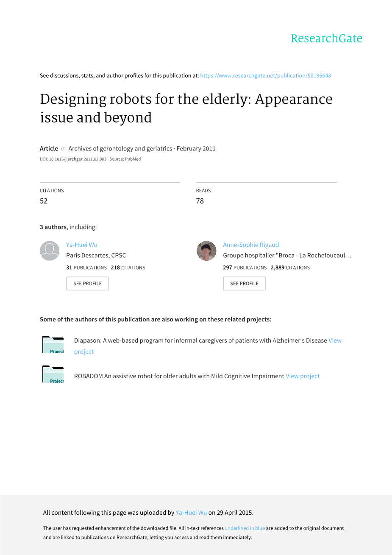Click the '3 authors' label

tap(53, 227)
